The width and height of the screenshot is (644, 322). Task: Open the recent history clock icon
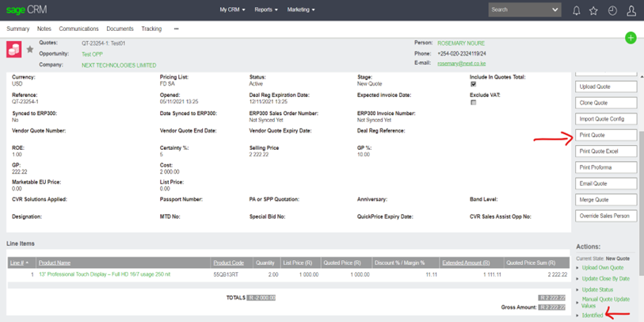(x=612, y=10)
